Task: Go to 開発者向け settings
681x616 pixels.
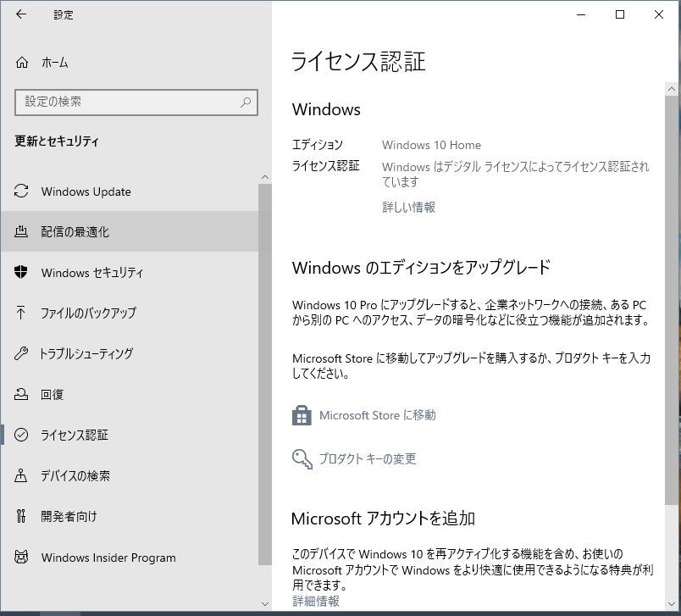Action: 130,516
